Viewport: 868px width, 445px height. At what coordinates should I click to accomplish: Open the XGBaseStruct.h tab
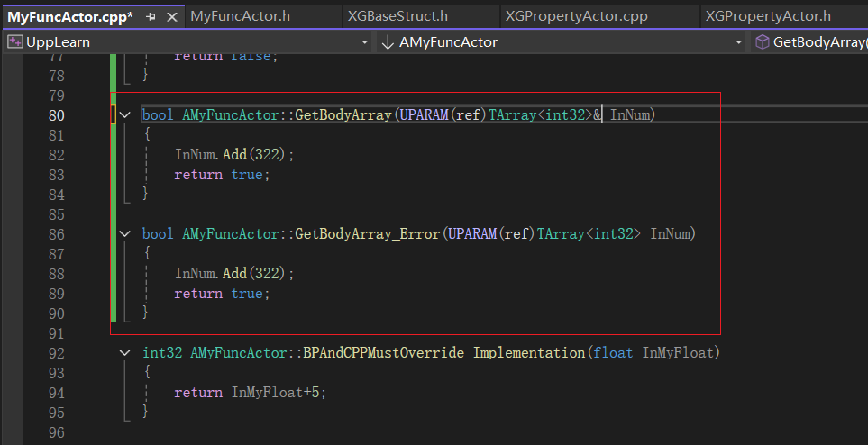point(397,16)
